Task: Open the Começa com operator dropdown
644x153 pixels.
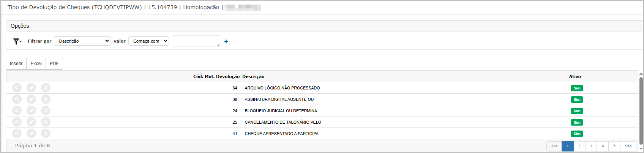Action: click(x=149, y=41)
